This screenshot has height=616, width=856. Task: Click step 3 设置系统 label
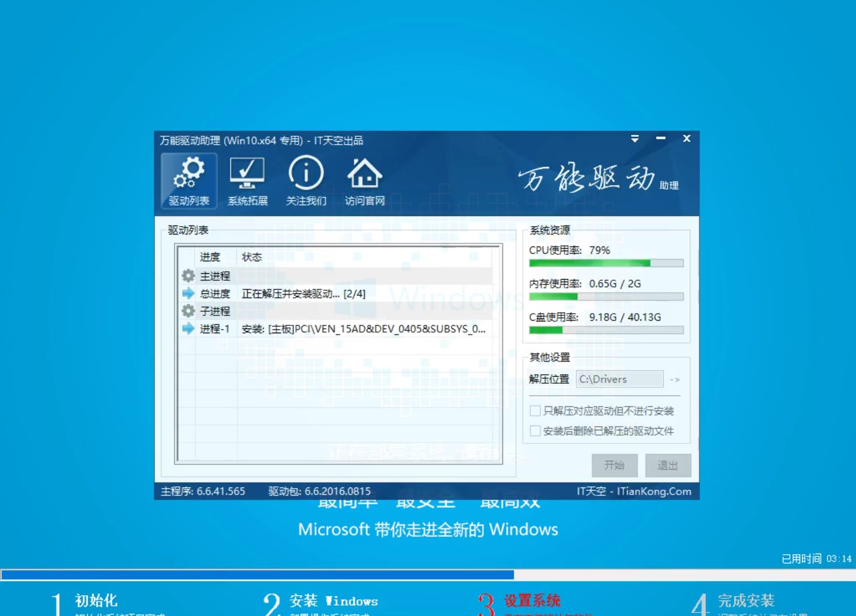tap(532, 601)
